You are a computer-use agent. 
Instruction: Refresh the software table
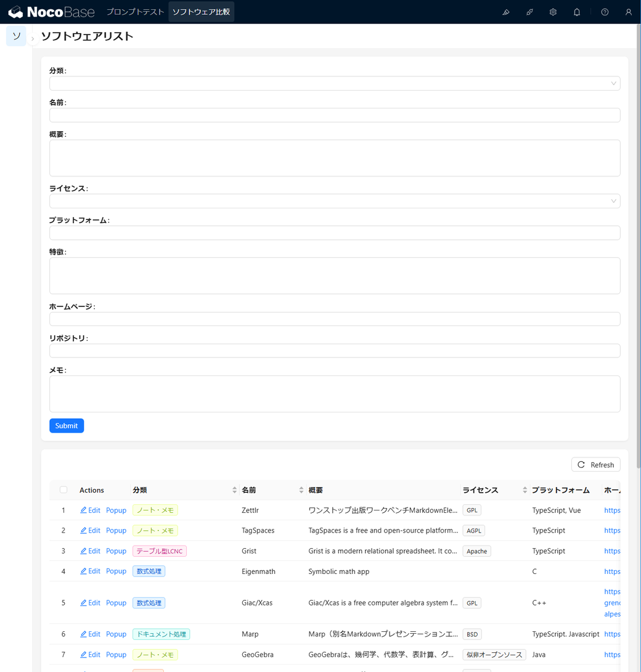(595, 465)
